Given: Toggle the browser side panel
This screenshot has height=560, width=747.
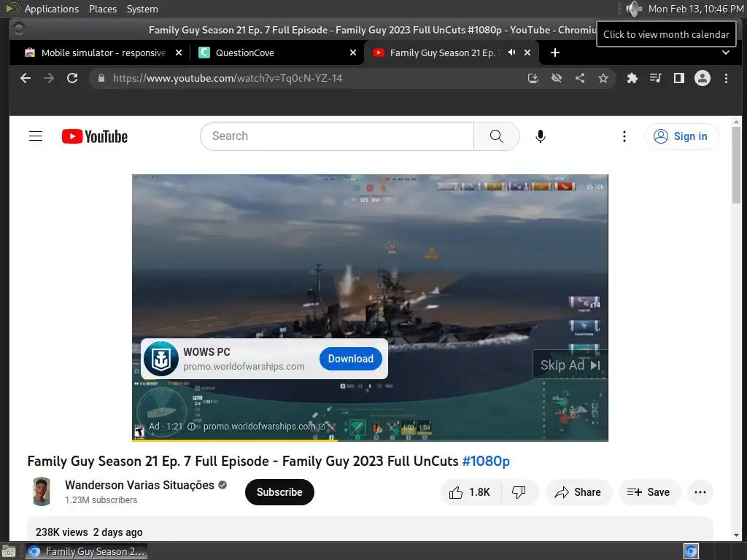Looking at the screenshot, I should click(x=679, y=78).
